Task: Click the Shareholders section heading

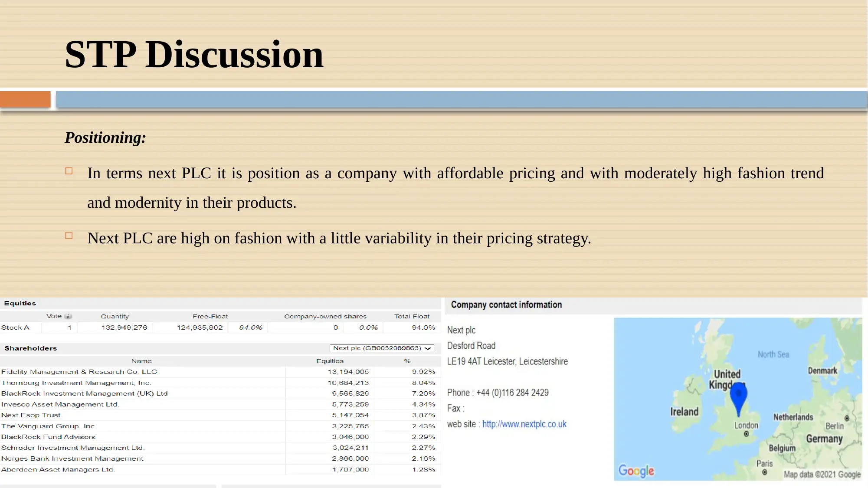Action: [x=31, y=348]
